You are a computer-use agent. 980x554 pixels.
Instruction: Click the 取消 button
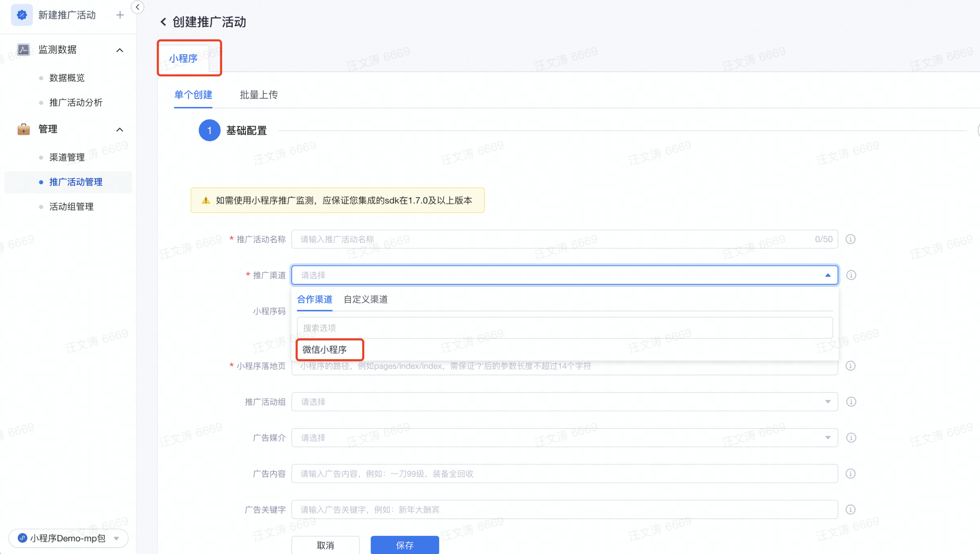click(325, 545)
